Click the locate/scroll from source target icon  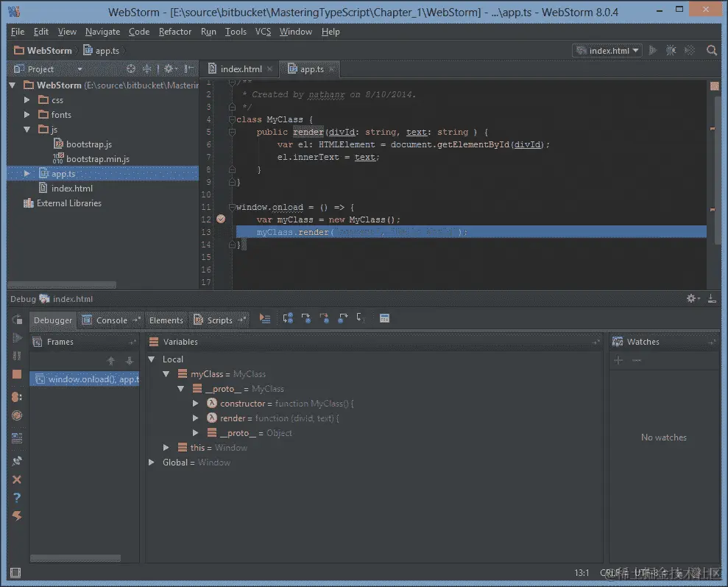tap(131, 68)
